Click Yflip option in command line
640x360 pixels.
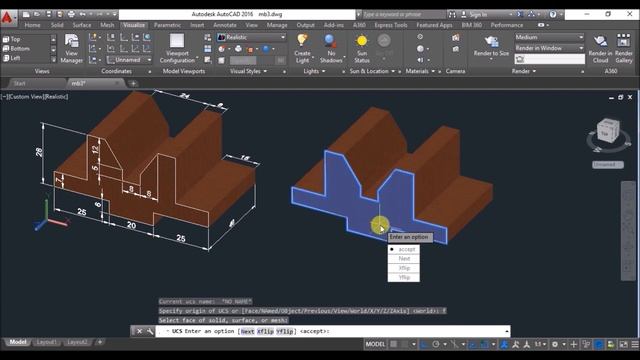[284, 331]
